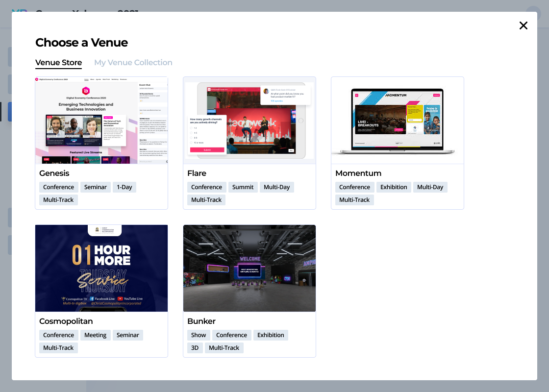549x392 pixels.
Task: Click the Summit tag under Flare
Action: click(x=243, y=187)
